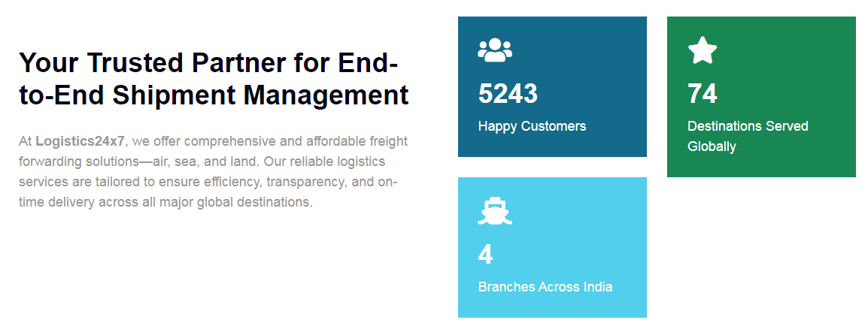Screen dimensions: 868x335
Task: Click the group of people icon
Action: point(494,50)
